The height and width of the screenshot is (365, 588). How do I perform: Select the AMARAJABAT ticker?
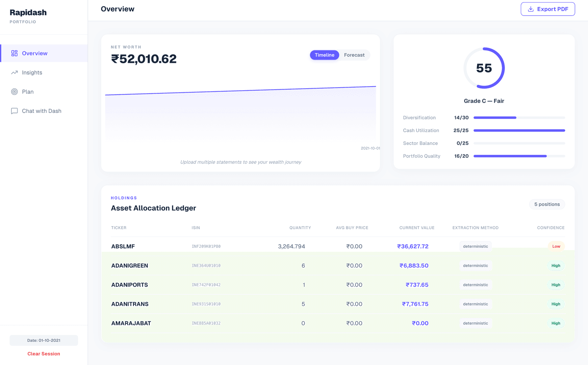click(131, 324)
